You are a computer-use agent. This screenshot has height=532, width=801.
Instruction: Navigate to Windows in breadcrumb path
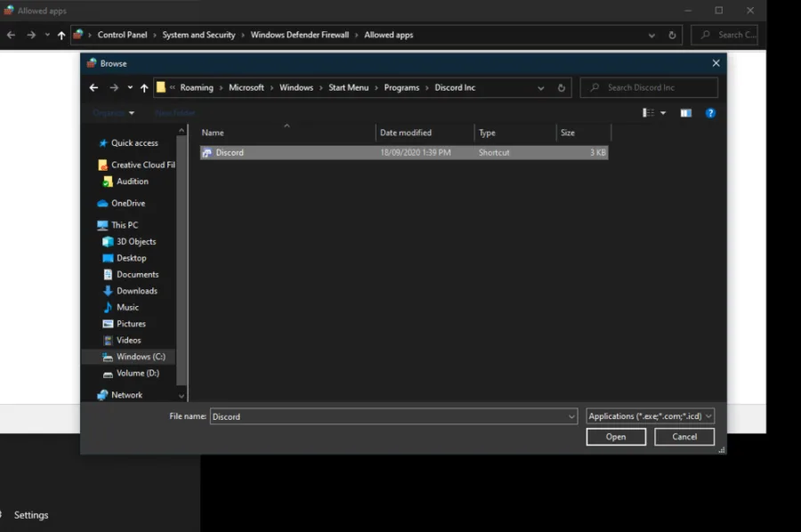296,87
